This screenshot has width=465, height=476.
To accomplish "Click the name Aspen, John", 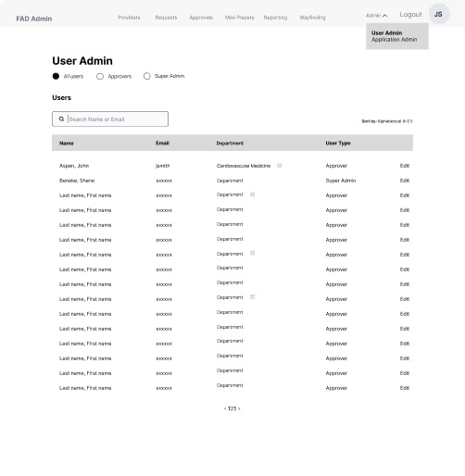I will click(74, 166).
